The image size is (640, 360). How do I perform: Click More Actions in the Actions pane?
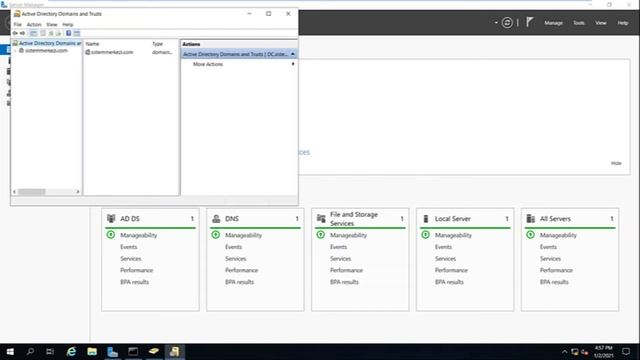tap(208, 64)
